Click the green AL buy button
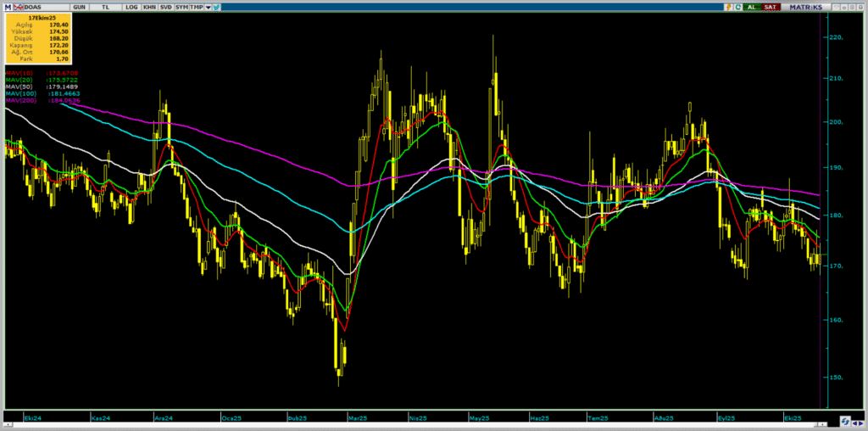868x431 pixels. (x=751, y=7)
